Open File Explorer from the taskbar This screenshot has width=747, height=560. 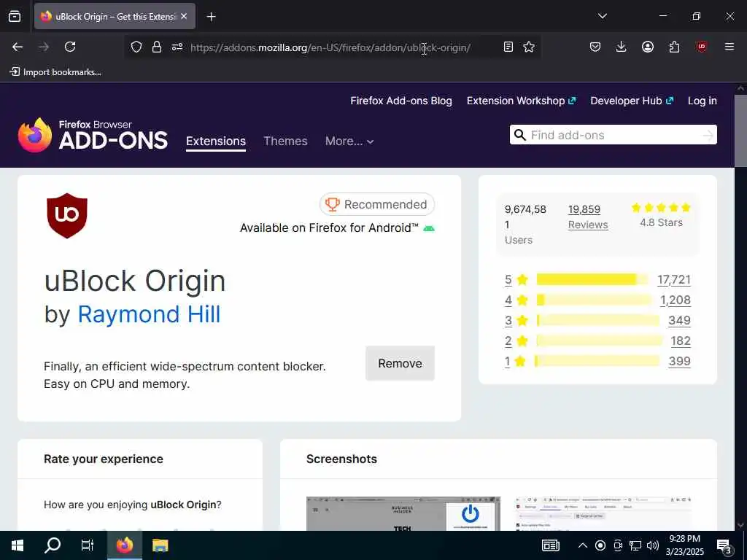click(160, 545)
